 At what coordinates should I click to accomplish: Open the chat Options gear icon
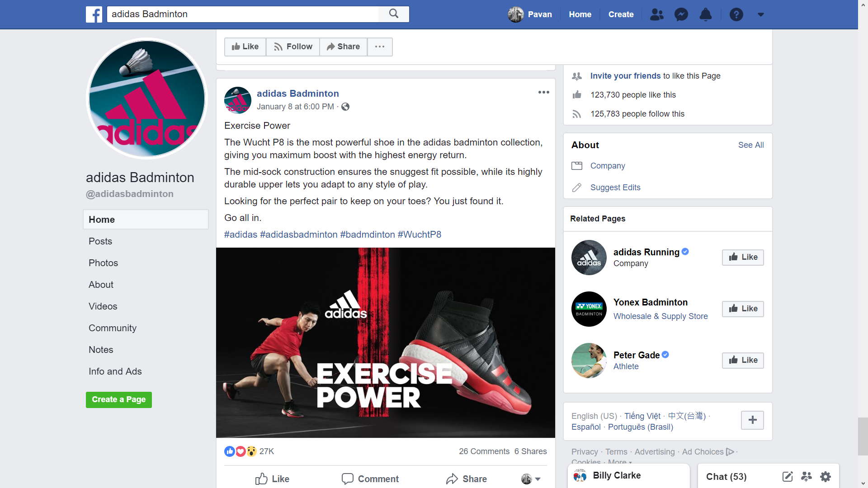(826, 476)
